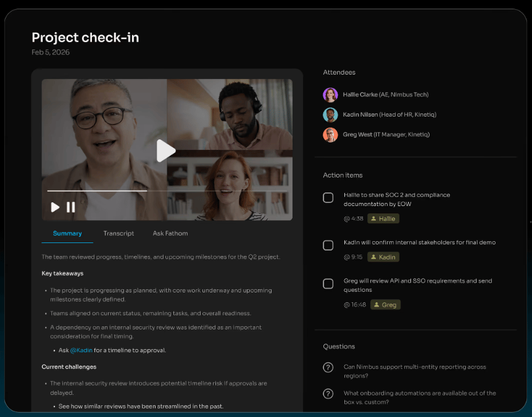Click person icon in the Greg tag
The width and height of the screenshot is (532, 417).
[x=376, y=305]
